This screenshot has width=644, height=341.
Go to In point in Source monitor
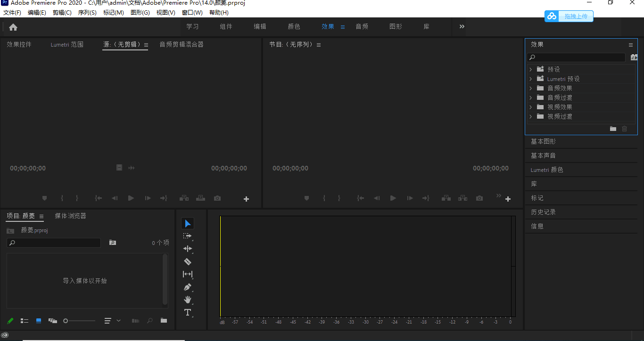click(99, 198)
